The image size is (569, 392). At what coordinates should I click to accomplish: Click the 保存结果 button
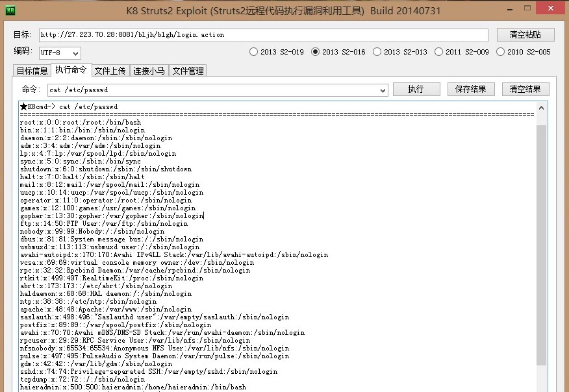pos(471,89)
